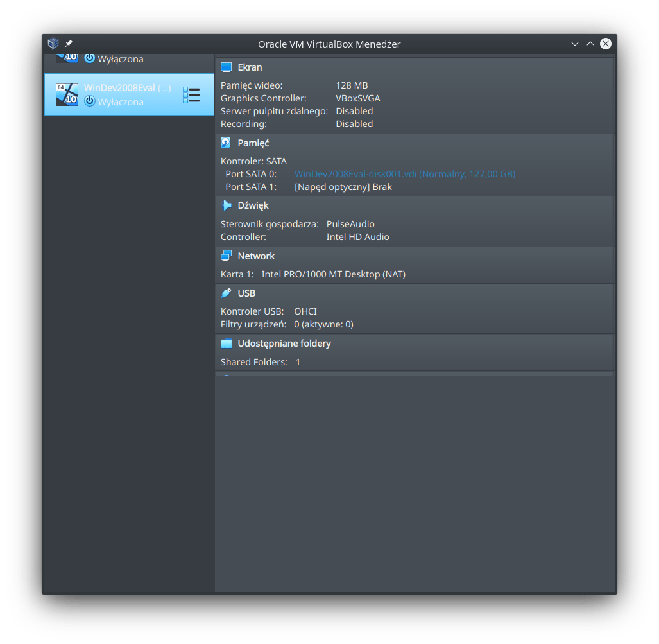Open the WinDev2008Eval machine tools list menu

(x=191, y=95)
